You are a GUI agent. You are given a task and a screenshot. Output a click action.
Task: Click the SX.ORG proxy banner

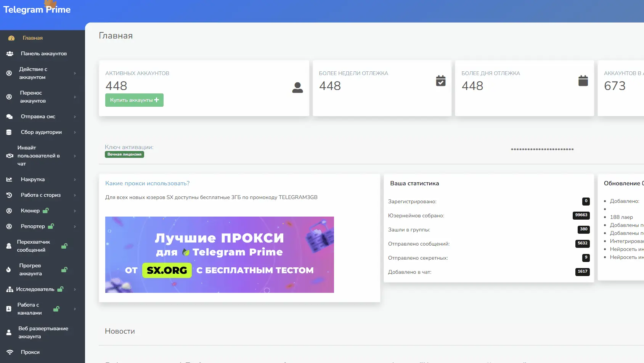[219, 254]
